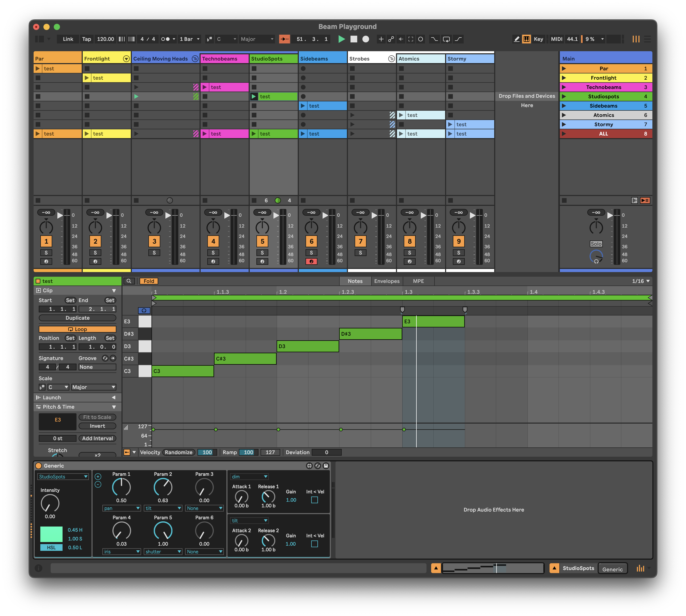This screenshot has width=686, height=616.
Task: Toggle the Scale Mode icon in control bar
Action: 209,39
